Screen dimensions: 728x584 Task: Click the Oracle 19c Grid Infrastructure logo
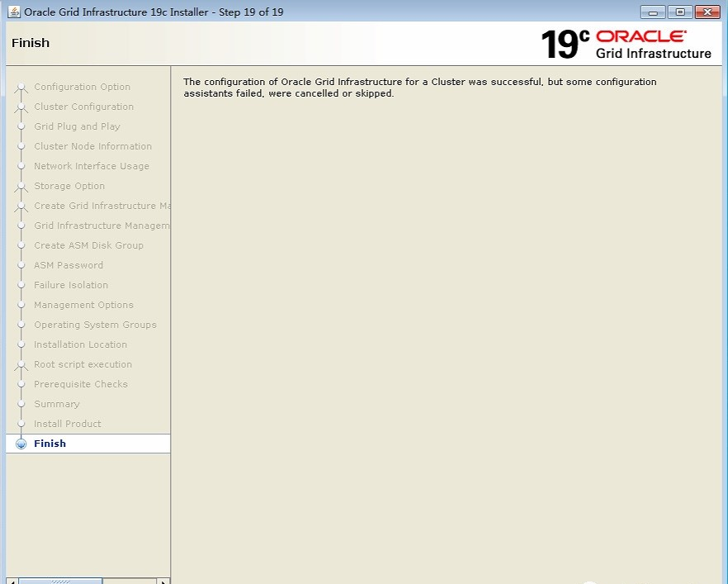[x=626, y=44]
